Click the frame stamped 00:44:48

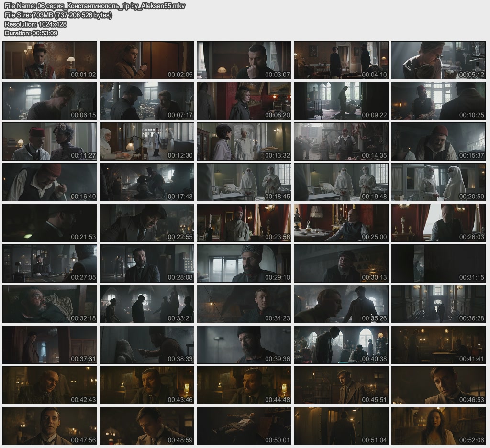[244, 385]
